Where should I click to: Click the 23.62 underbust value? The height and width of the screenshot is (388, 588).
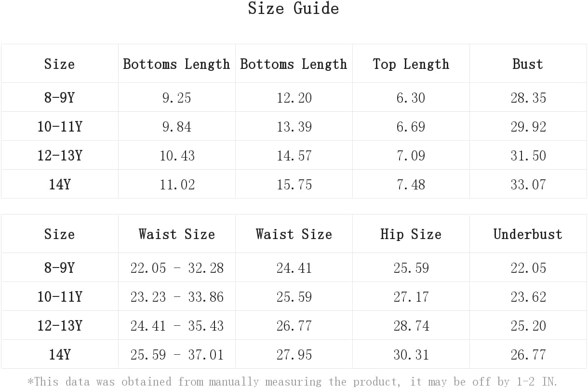528,297
